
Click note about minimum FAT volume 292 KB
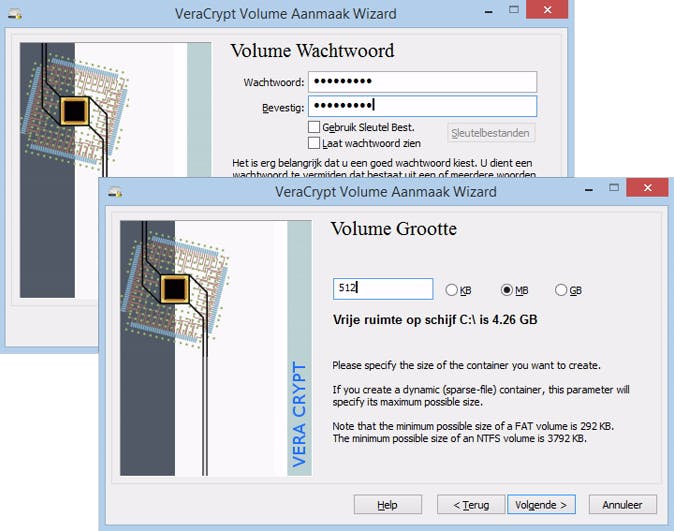pos(473,426)
